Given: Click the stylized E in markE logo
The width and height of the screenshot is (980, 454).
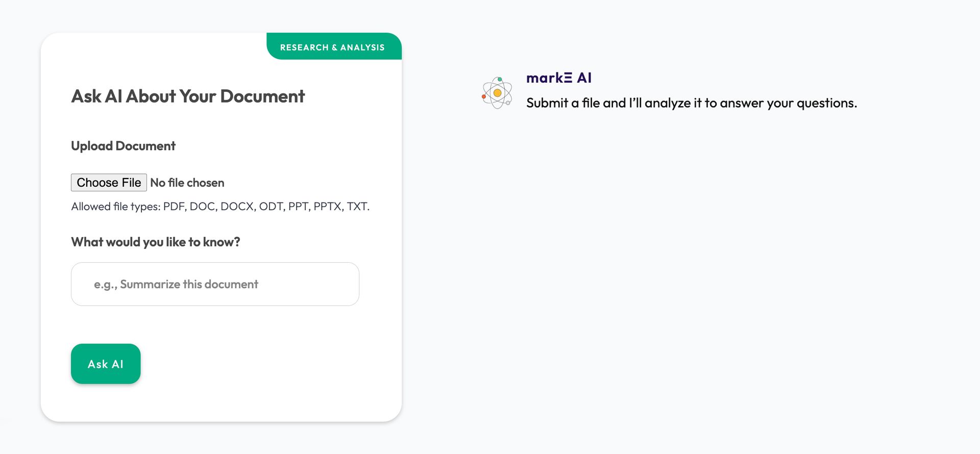Looking at the screenshot, I should click(x=568, y=78).
